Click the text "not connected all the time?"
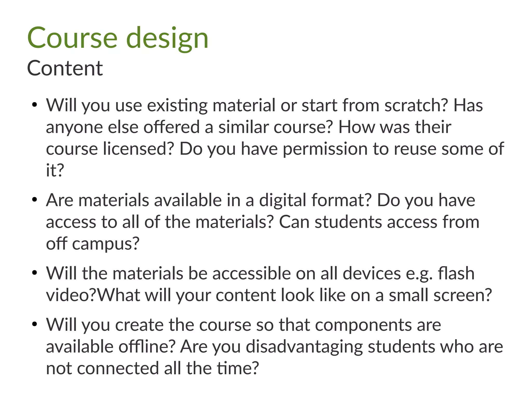Screen dimensions: 532x399 coord(152,368)
